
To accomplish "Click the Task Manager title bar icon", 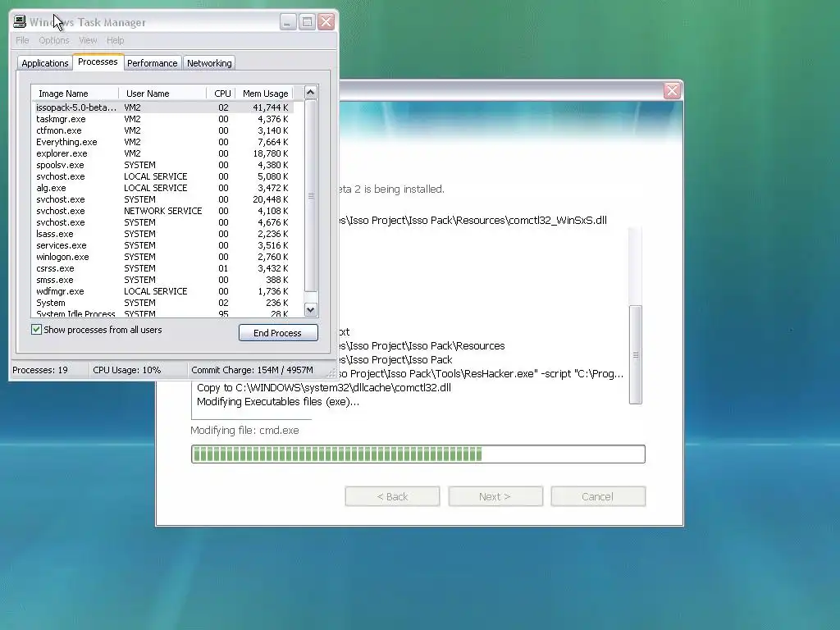I will point(20,21).
